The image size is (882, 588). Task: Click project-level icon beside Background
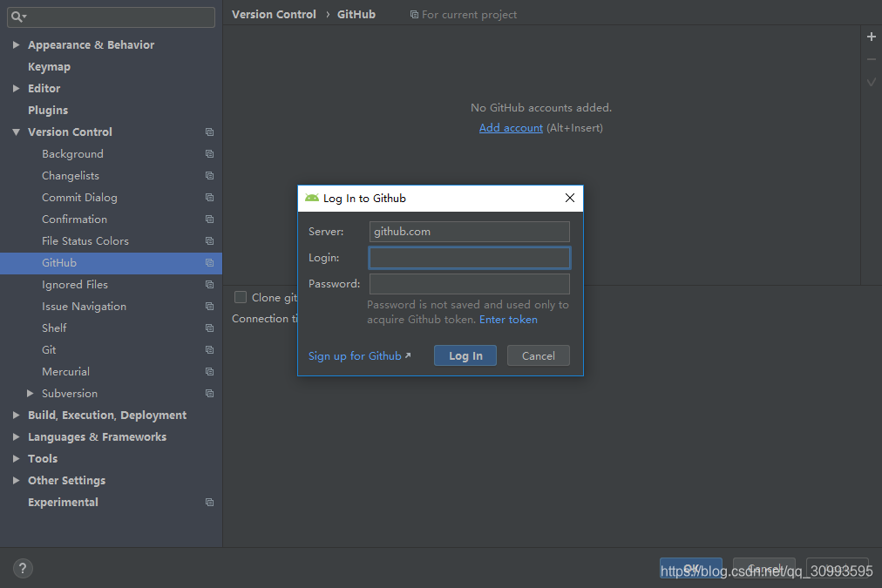point(209,154)
